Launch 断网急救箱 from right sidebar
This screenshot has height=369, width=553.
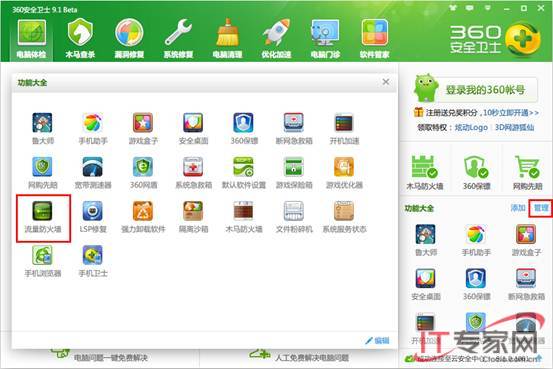(526, 284)
